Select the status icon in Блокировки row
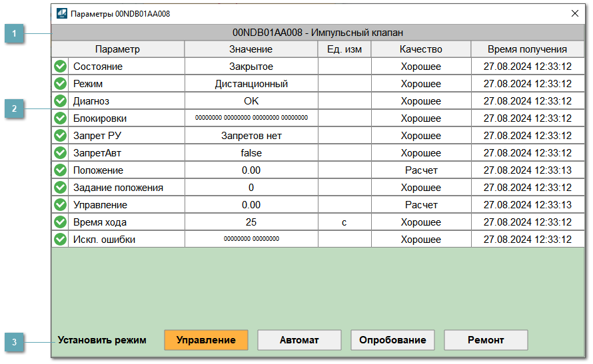593x364 pixels. 60,118
